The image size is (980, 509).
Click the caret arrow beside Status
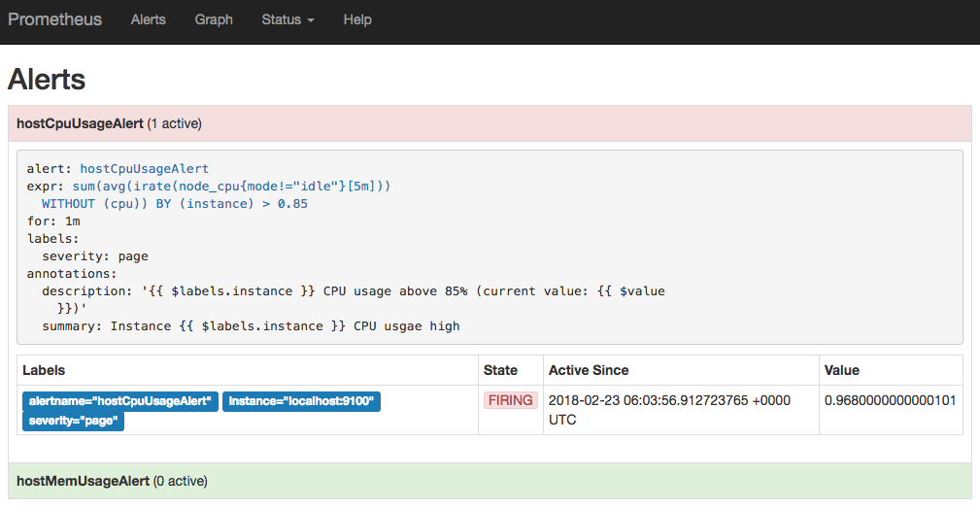point(311,20)
